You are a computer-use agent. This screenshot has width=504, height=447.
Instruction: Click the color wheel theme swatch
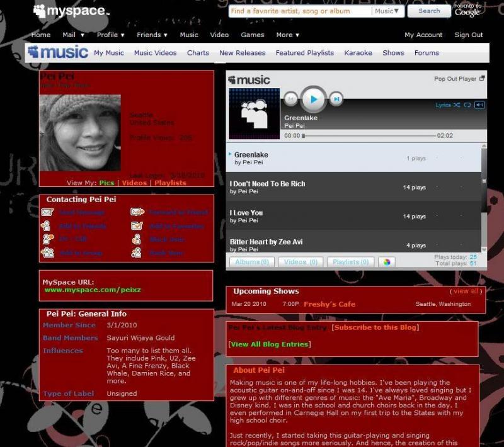(x=387, y=262)
